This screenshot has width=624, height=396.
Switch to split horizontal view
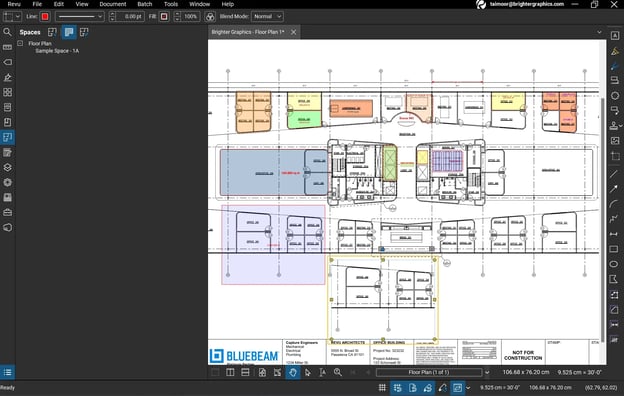(245, 373)
